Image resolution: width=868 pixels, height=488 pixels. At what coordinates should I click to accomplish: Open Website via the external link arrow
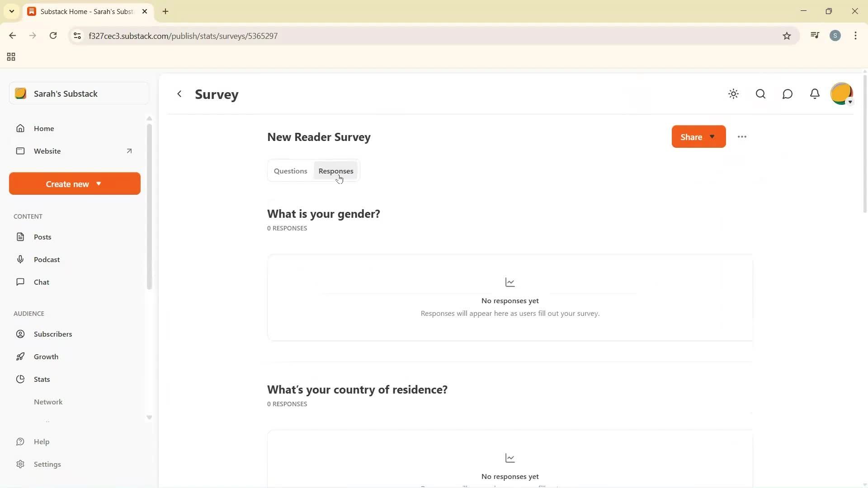[x=129, y=151]
